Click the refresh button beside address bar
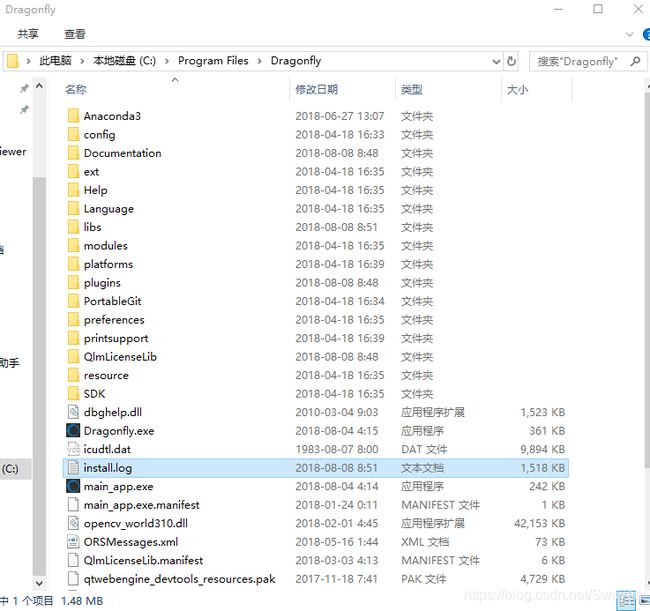The image size is (650, 611). pyautogui.click(x=512, y=61)
